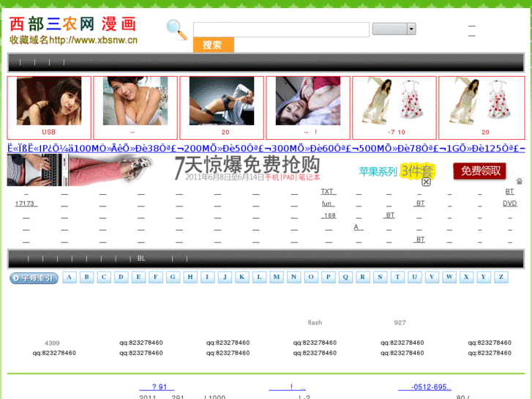The height and width of the screenshot is (399, 532).
Task: Select letter L in alphabet index
Action: coord(259,277)
